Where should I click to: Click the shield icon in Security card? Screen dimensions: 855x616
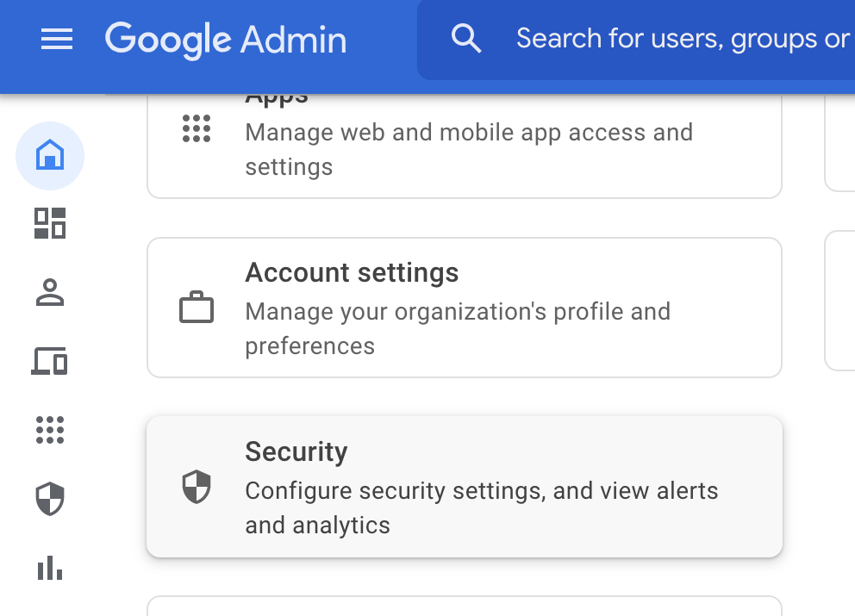[197, 487]
